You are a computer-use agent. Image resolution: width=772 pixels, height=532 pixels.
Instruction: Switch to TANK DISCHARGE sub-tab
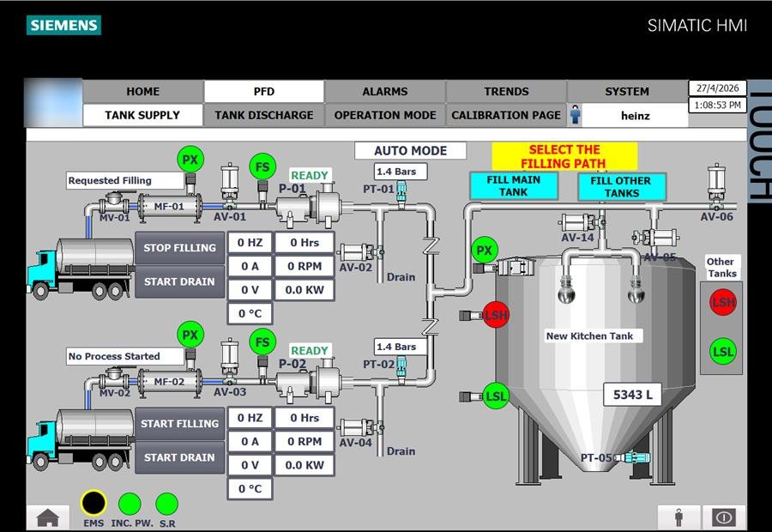pos(264,115)
